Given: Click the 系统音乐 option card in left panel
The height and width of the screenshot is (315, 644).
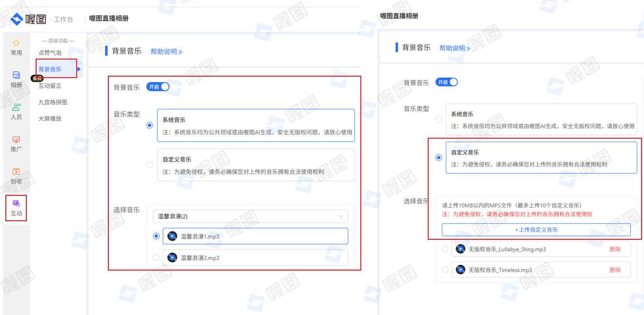Looking at the screenshot, I should [x=256, y=126].
